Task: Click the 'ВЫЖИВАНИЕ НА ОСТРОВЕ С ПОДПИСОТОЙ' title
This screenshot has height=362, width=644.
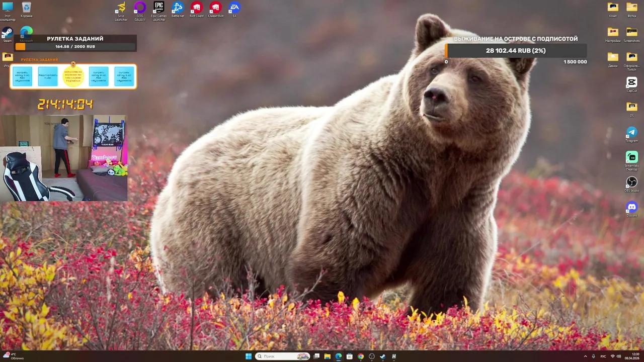Action: point(516,39)
